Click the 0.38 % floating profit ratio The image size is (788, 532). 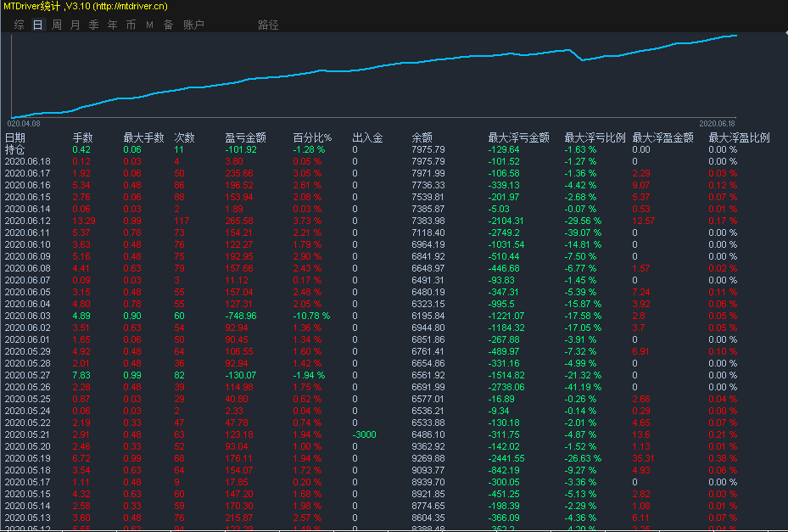(724, 458)
